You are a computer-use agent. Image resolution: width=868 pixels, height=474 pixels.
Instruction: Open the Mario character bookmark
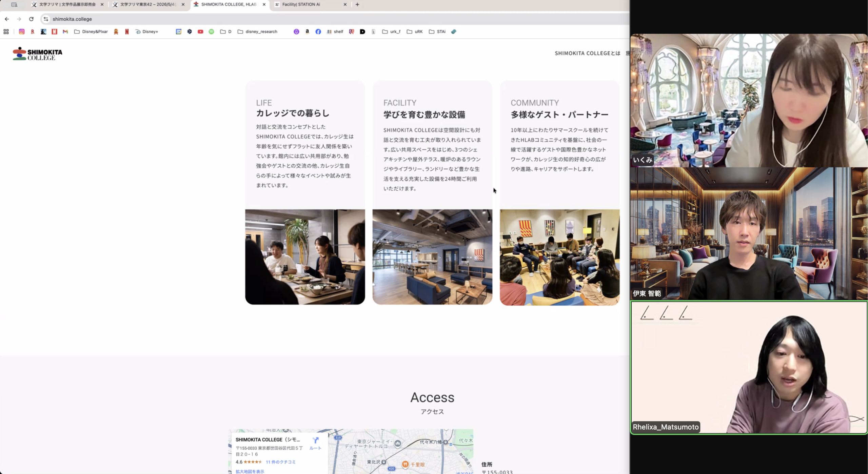(116, 32)
